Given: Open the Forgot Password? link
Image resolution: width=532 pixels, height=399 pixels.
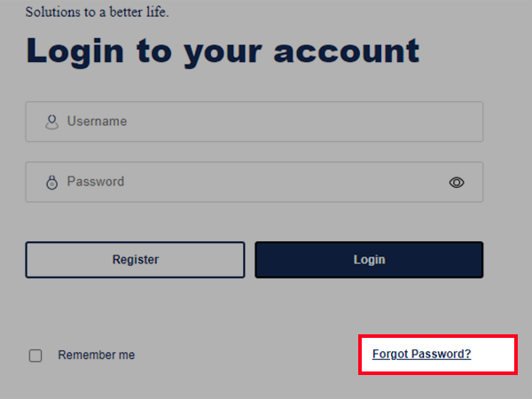Looking at the screenshot, I should pyautogui.click(x=422, y=354).
